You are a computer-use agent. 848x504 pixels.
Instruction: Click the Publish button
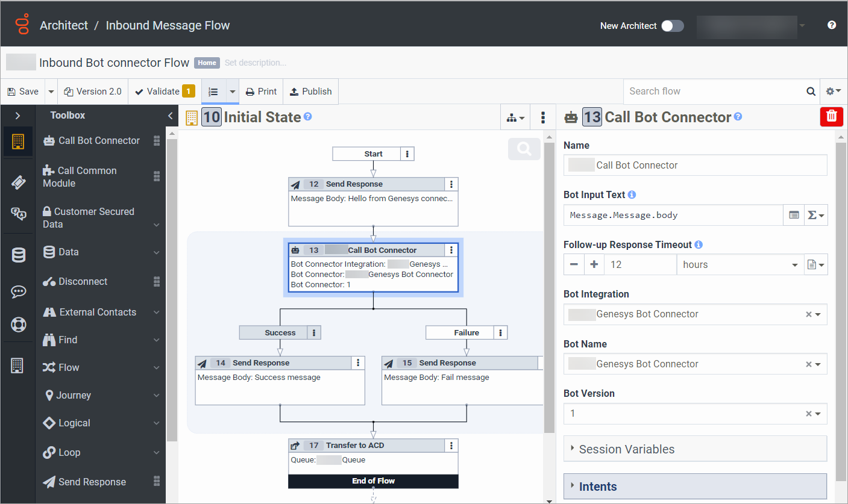[311, 92]
